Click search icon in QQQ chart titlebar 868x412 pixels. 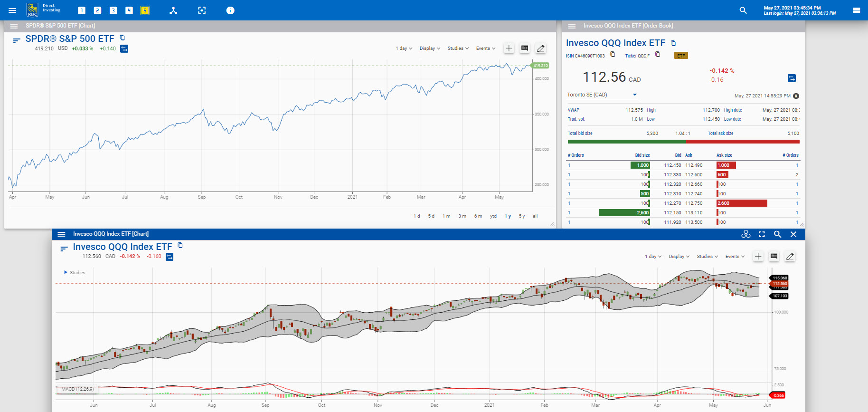(x=777, y=234)
